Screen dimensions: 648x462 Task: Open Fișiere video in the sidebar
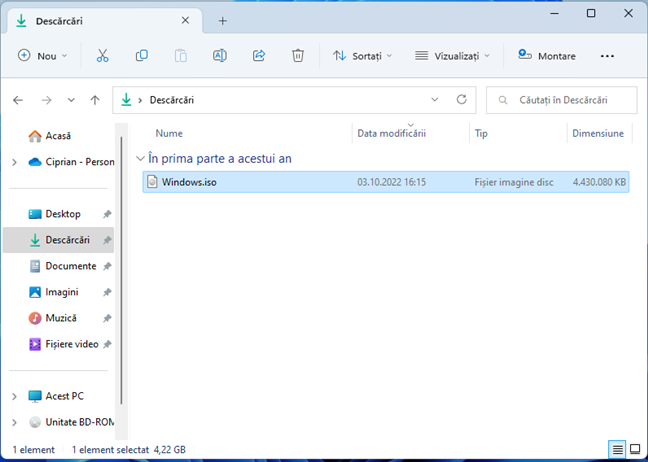point(63,344)
